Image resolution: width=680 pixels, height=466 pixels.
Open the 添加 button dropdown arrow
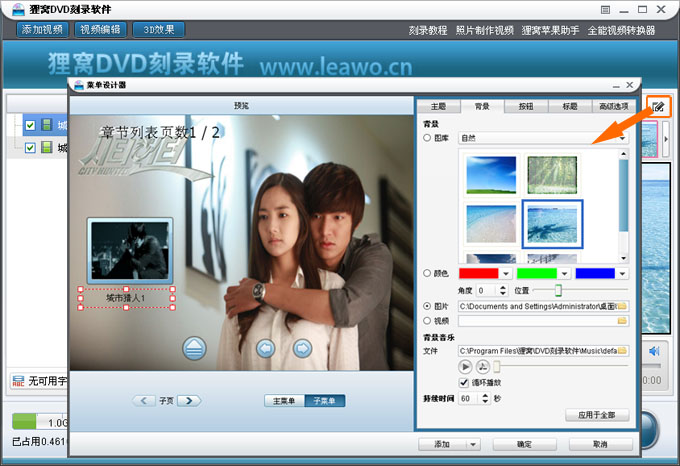point(473,444)
